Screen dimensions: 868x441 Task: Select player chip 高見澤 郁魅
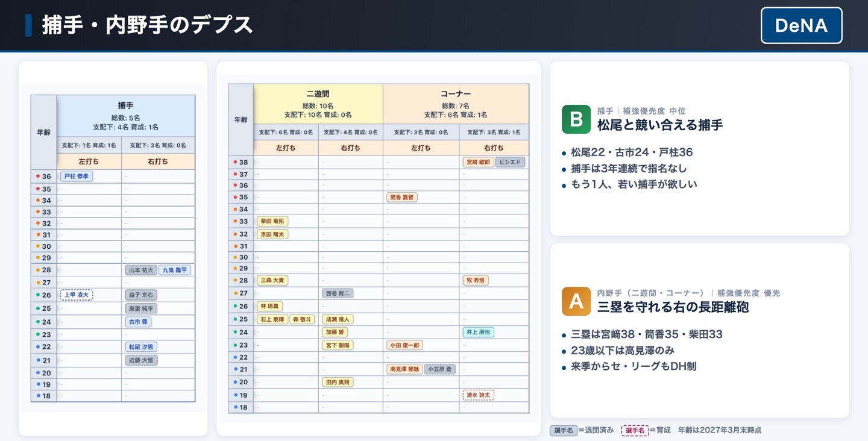click(405, 369)
